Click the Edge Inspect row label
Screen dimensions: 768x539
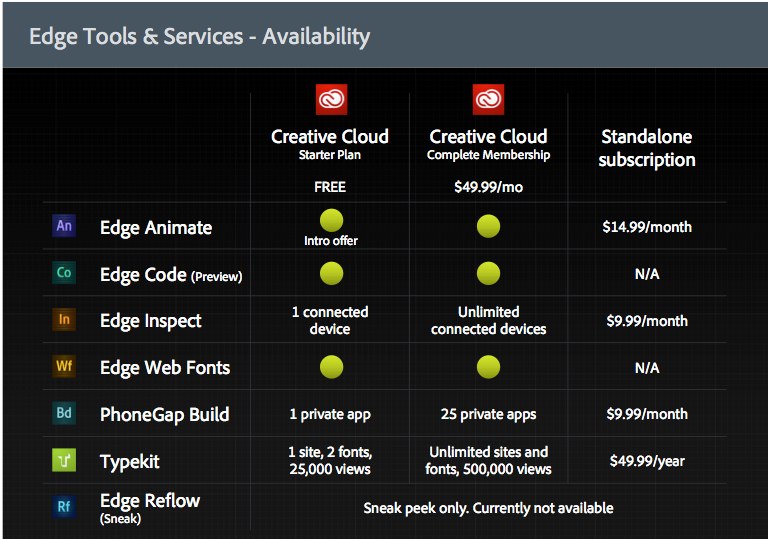(151, 321)
